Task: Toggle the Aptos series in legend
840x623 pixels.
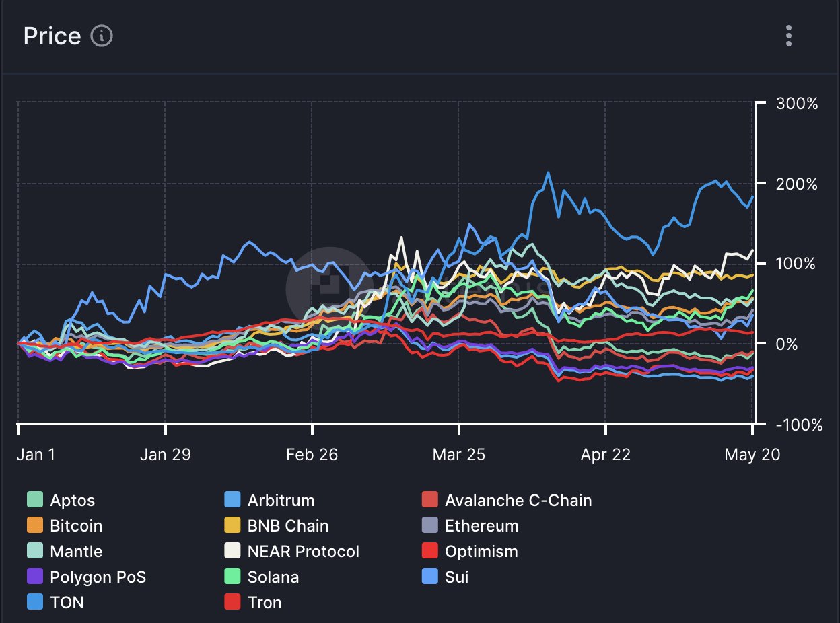Action: [61, 500]
